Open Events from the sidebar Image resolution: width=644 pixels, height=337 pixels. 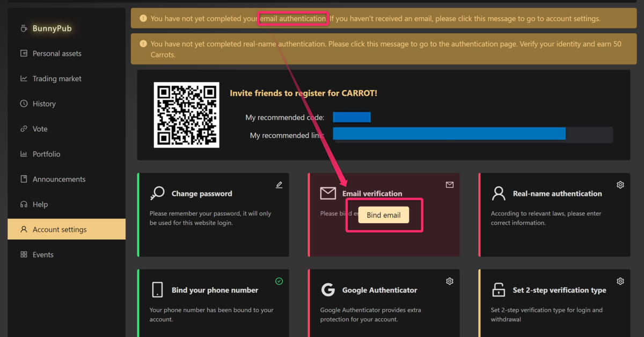67,254
